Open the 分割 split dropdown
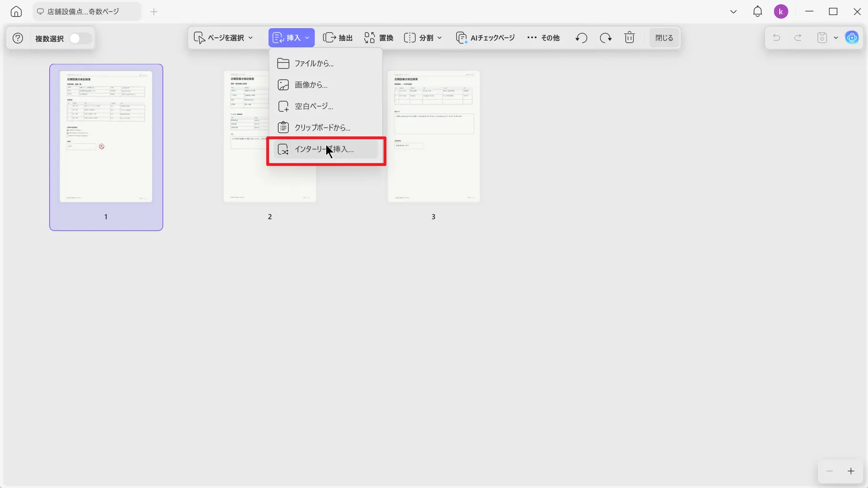The image size is (868, 488). [x=423, y=38]
